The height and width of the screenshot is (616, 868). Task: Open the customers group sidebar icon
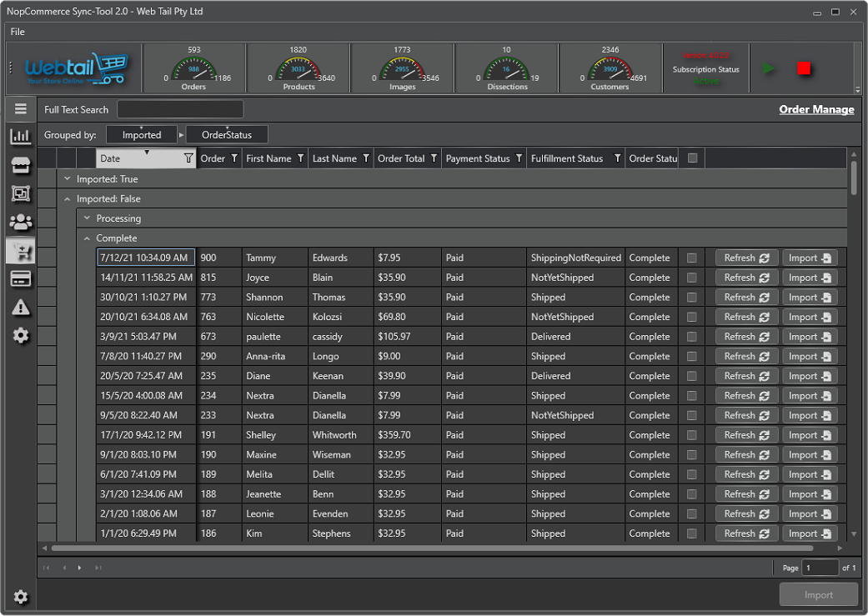coord(21,223)
